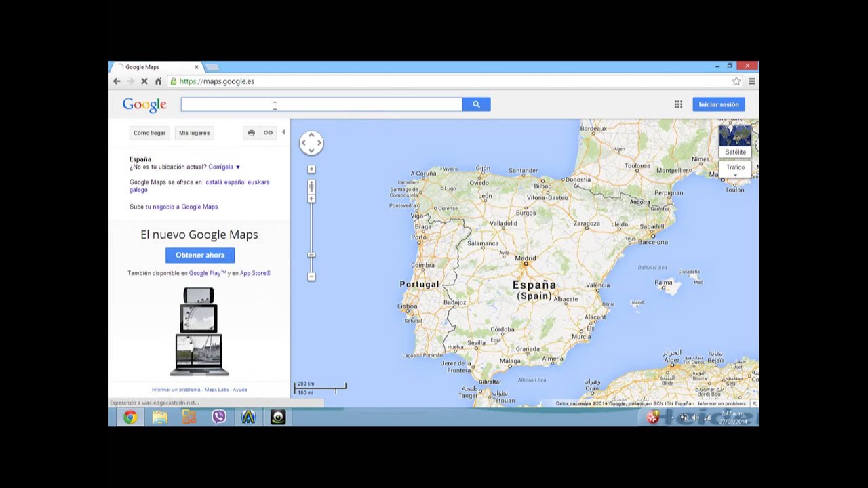Click Informar un problema on map footer
The image size is (868, 488).
[x=722, y=403]
